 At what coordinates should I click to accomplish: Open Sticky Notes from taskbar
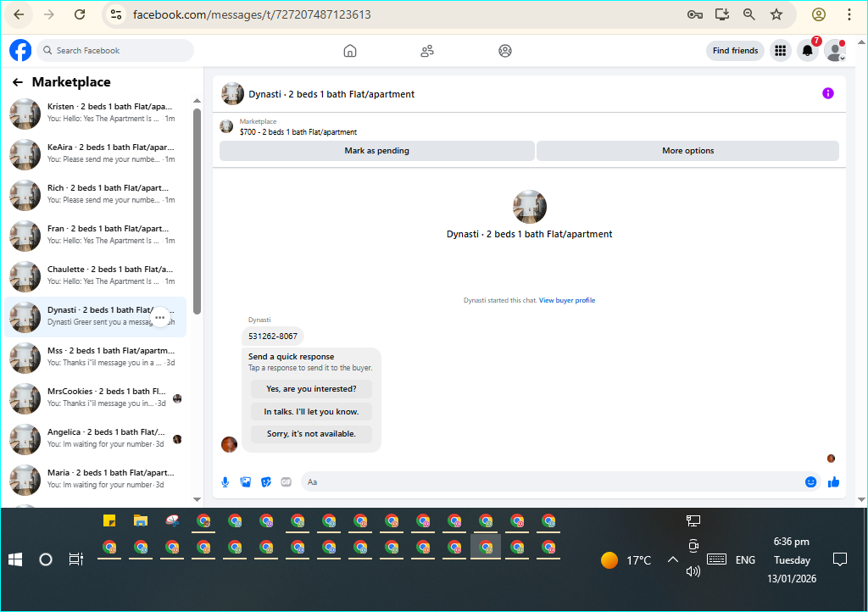[109, 520]
